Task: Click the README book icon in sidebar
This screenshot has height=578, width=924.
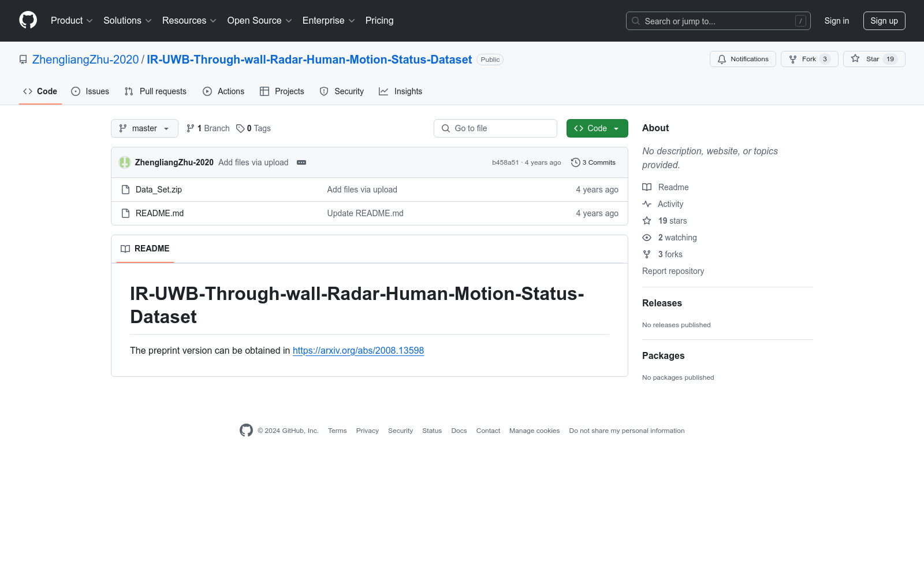Action: 647,187
